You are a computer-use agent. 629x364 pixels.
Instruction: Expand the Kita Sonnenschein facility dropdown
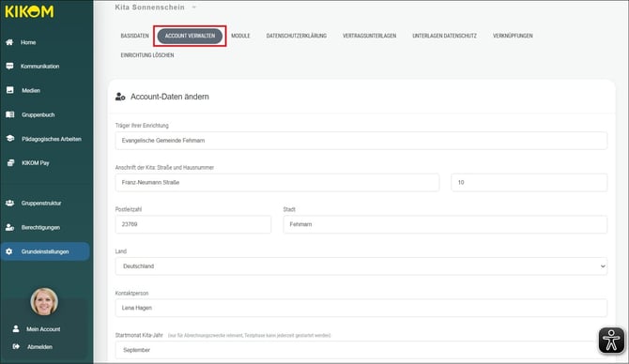194,8
